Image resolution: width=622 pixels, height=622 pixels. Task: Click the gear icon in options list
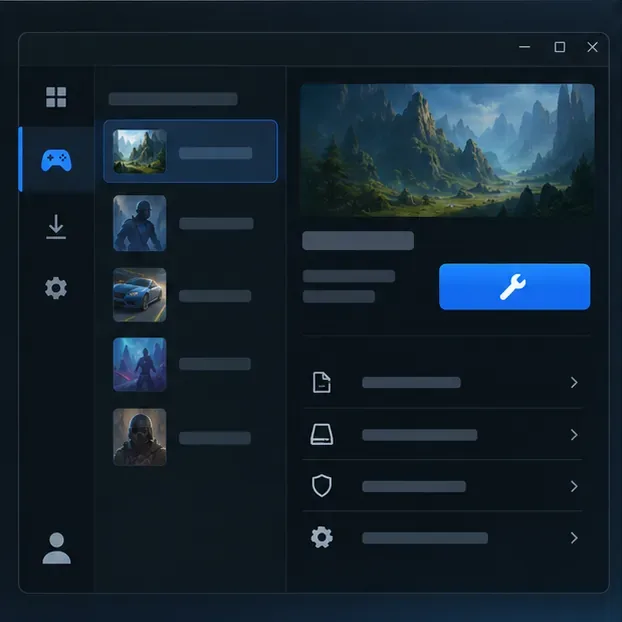tap(322, 538)
